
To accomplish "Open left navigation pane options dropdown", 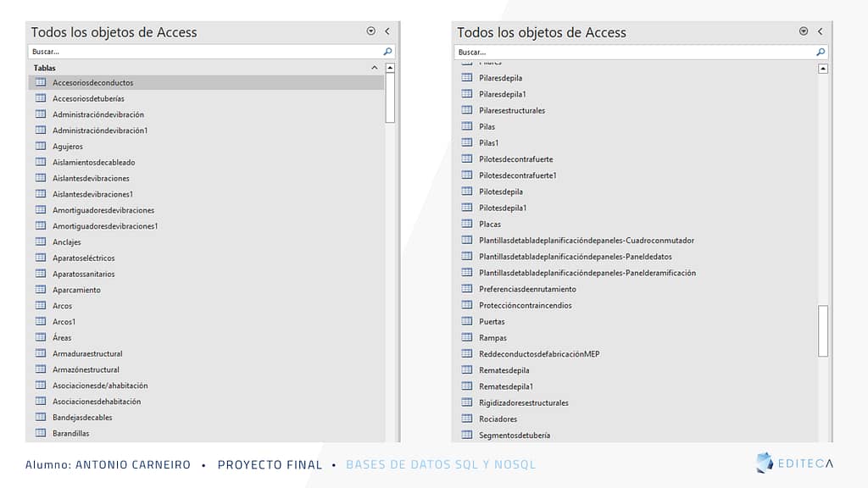I will click(371, 31).
